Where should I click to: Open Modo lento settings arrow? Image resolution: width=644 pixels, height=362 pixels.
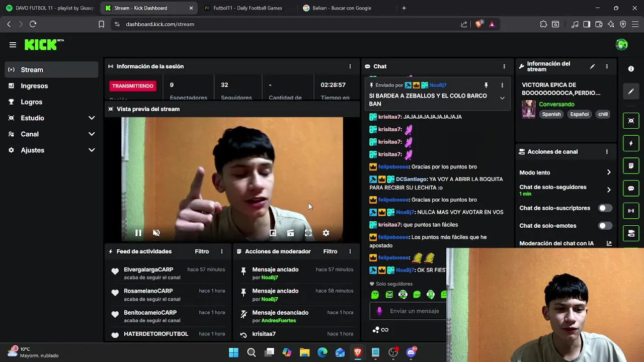pyautogui.click(x=609, y=172)
